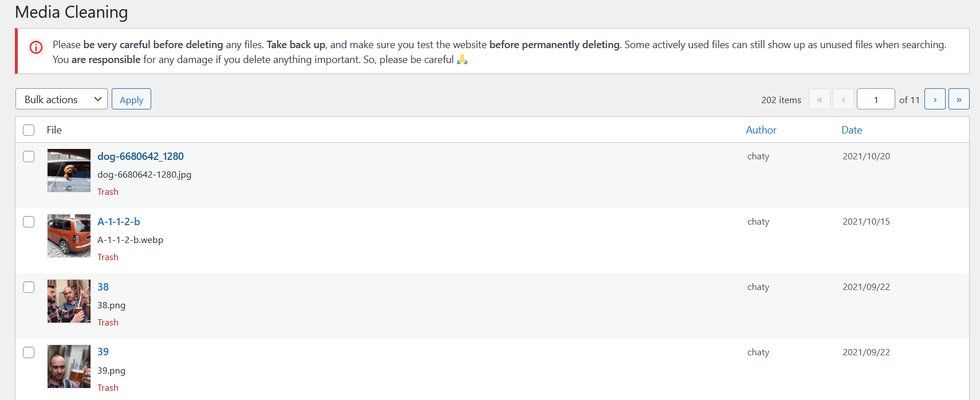Jump to last page double-arrow button

click(x=959, y=99)
